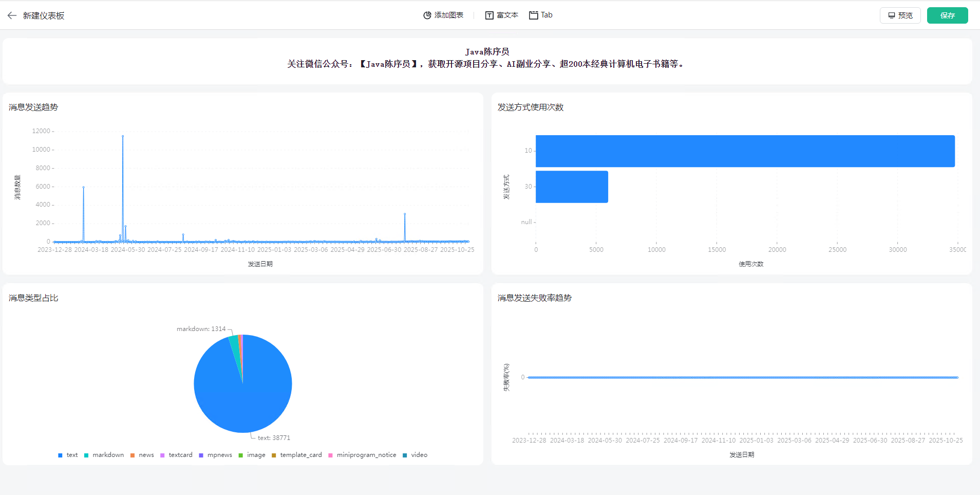Image resolution: width=980 pixels, height=495 pixels.
Task: Toggle the text series in pie legend
Action: tap(68, 455)
